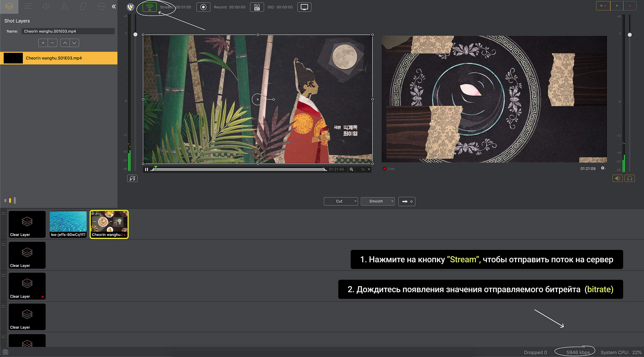Viewport: 644px width, 357px height.
Task: Toggle live speaker monitoring button
Action: pyautogui.click(x=617, y=179)
